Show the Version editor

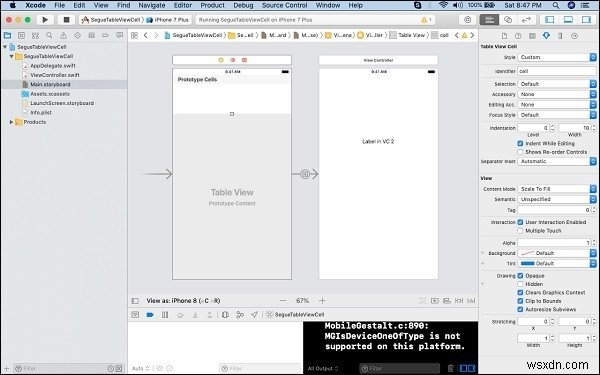click(526, 20)
